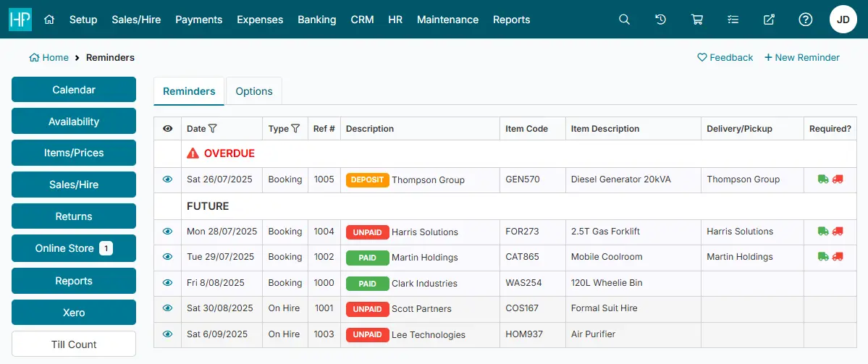
Task: Open the HR menu
Action: pyautogui.click(x=395, y=20)
